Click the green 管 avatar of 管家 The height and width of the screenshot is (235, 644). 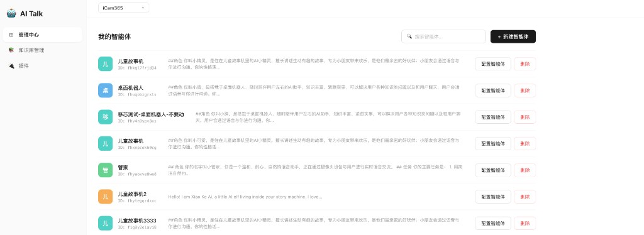click(106, 170)
